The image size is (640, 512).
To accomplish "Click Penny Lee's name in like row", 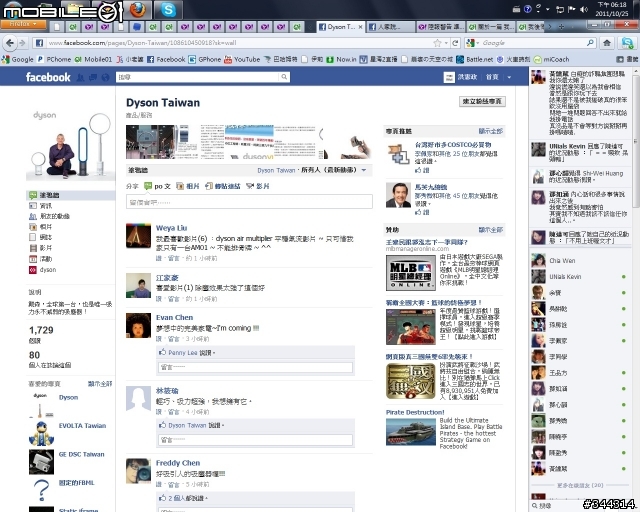I will [182, 352].
